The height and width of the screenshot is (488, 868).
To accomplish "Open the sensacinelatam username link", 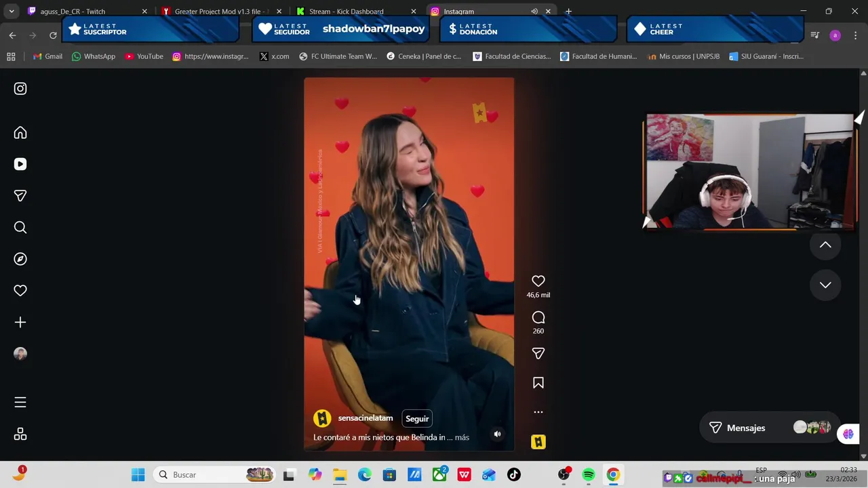I will tap(366, 418).
